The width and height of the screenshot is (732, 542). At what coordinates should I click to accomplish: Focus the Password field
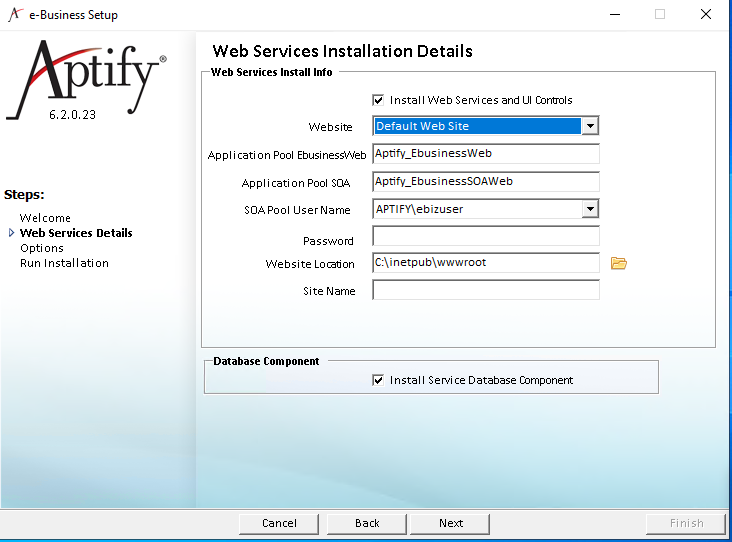pos(486,236)
